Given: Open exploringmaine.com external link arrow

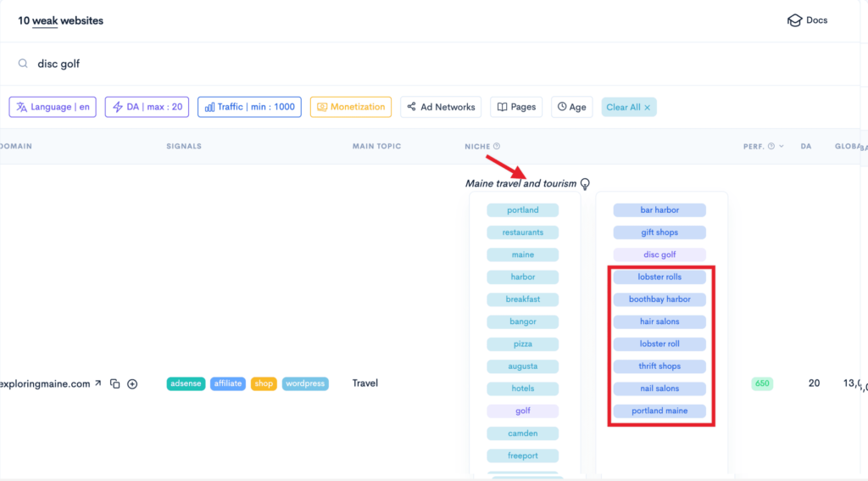Looking at the screenshot, I should coord(97,384).
